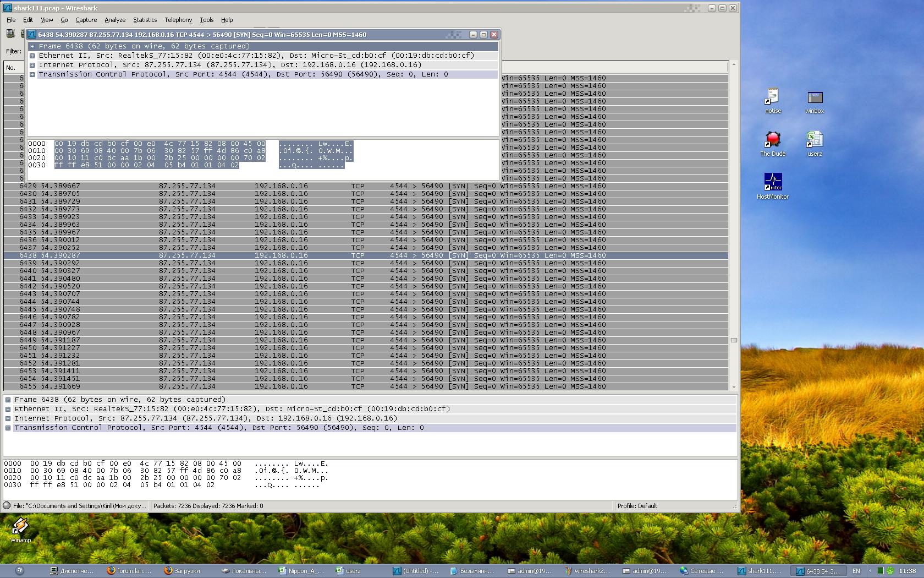Click the interfaces list toolbar icon
Screen dimensions: 924x578
pos(10,34)
